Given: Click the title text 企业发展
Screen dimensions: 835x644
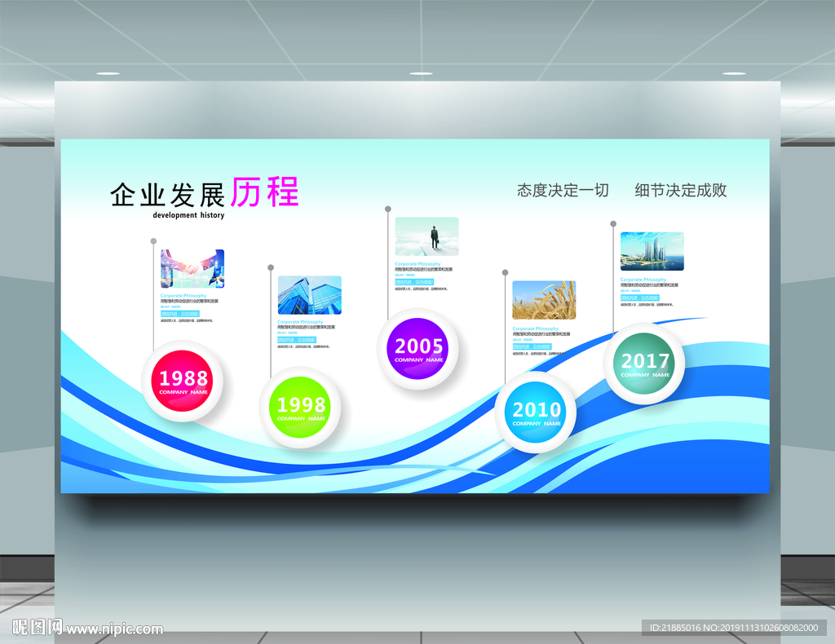Looking at the screenshot, I should (x=167, y=195).
